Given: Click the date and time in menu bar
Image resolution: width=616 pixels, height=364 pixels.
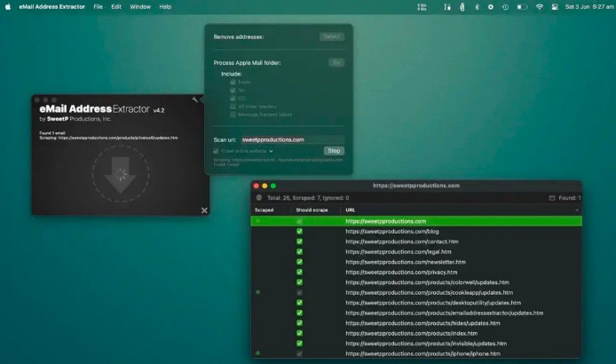Looking at the screenshot, I should 589,7.
